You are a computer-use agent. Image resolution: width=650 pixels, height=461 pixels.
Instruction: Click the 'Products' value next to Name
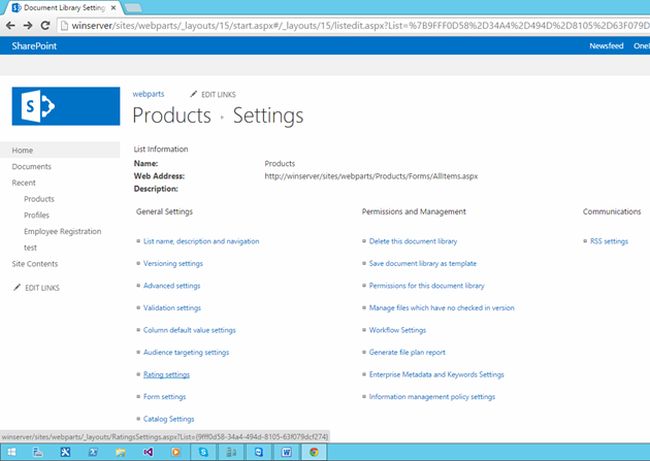280,163
